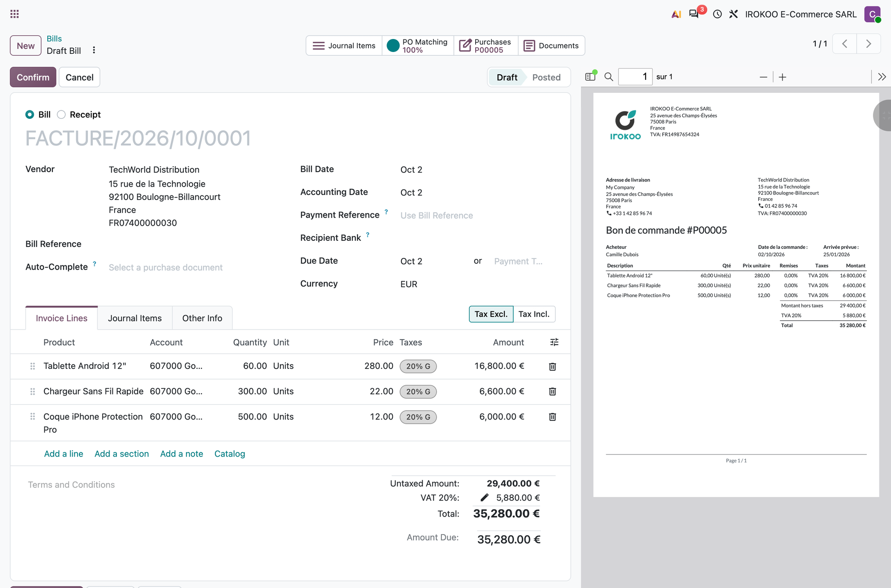
Task: Zoom in the PDF preview
Action: (782, 77)
